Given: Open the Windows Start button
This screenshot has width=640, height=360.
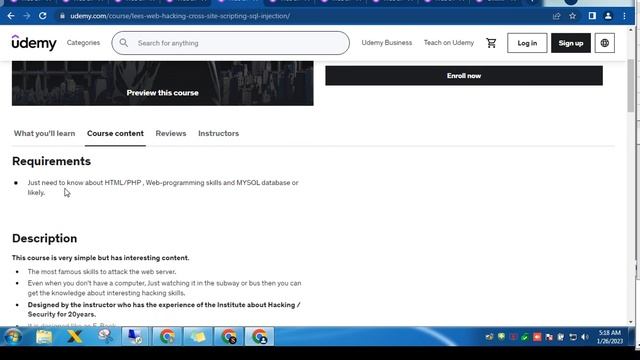Looking at the screenshot, I should click(13, 337).
